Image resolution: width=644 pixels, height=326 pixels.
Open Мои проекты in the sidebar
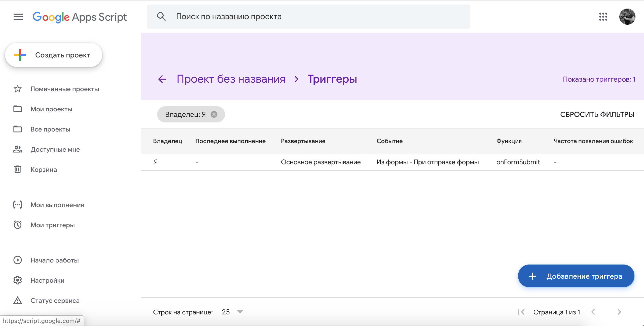pyautogui.click(x=51, y=109)
